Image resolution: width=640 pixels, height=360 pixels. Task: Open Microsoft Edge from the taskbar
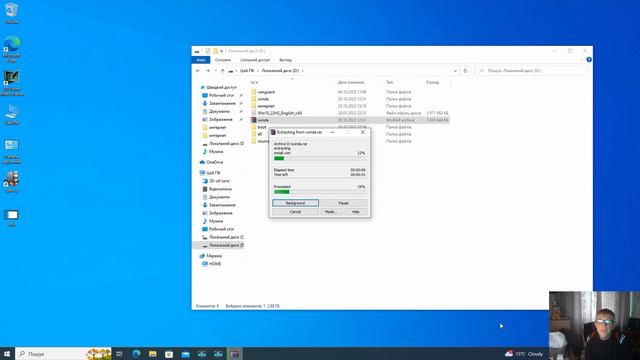pos(136,353)
